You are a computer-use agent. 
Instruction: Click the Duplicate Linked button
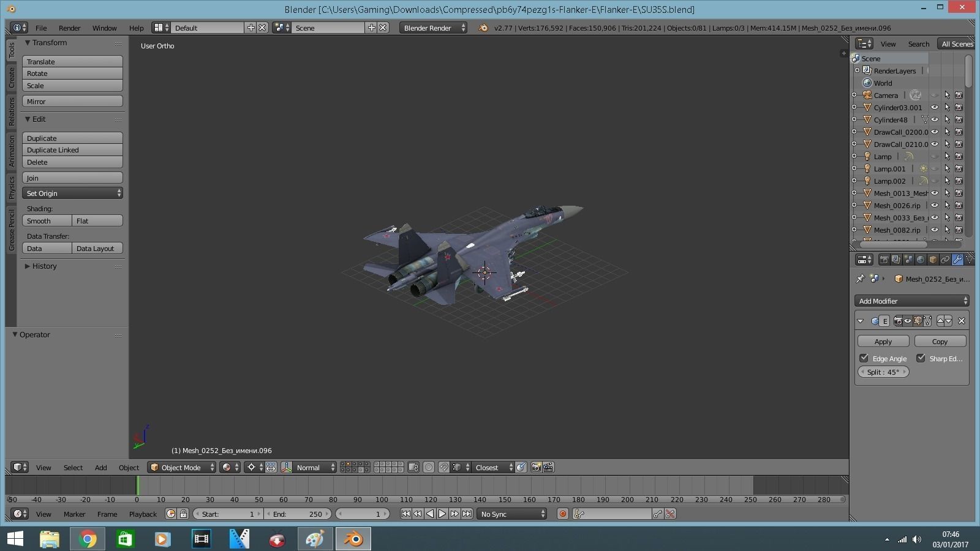tap(72, 150)
